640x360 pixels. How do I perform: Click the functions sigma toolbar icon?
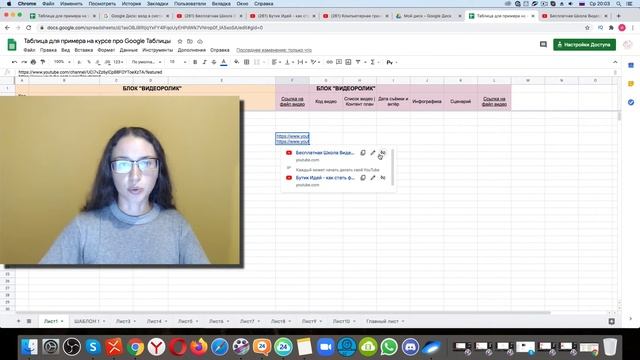(x=372, y=62)
